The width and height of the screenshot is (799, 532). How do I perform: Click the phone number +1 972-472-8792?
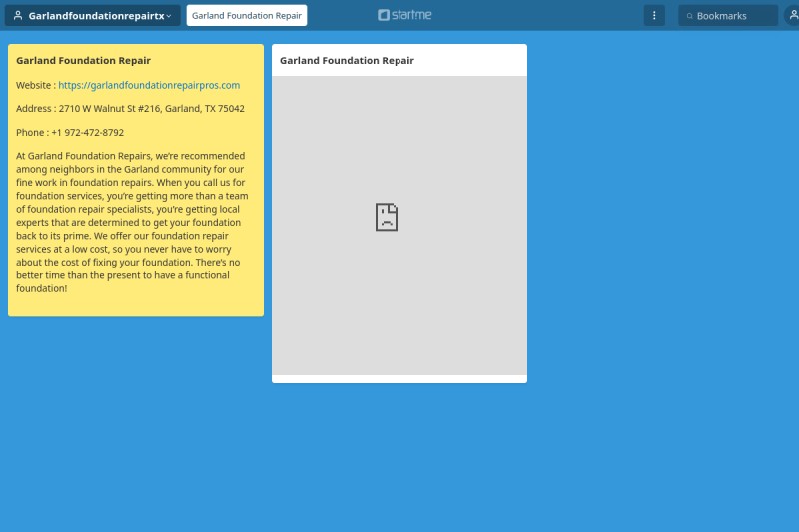[x=88, y=133]
